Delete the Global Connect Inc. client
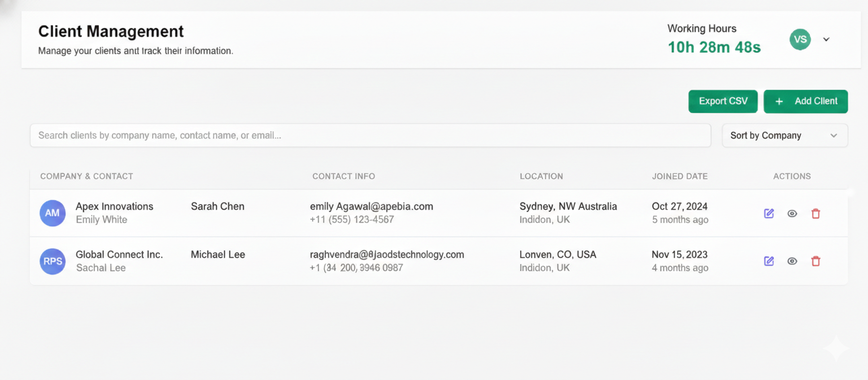The height and width of the screenshot is (380, 868). click(x=815, y=261)
